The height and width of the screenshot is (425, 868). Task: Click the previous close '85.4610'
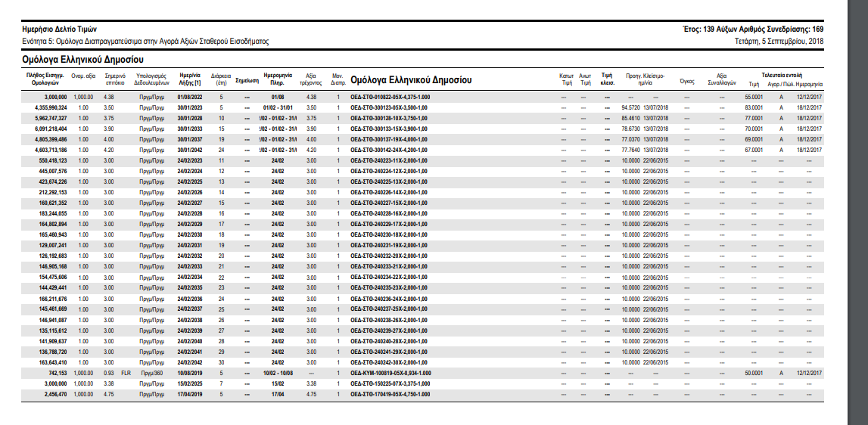630,118
